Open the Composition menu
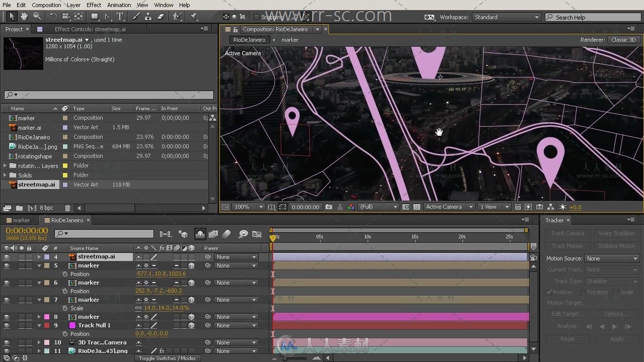The image size is (644, 362). coord(46,5)
